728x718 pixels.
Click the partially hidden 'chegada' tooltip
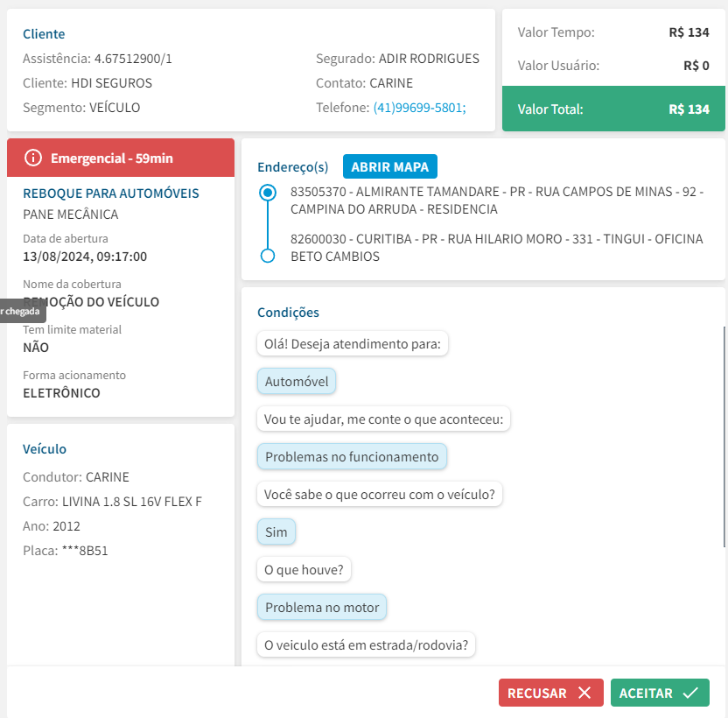point(21,311)
